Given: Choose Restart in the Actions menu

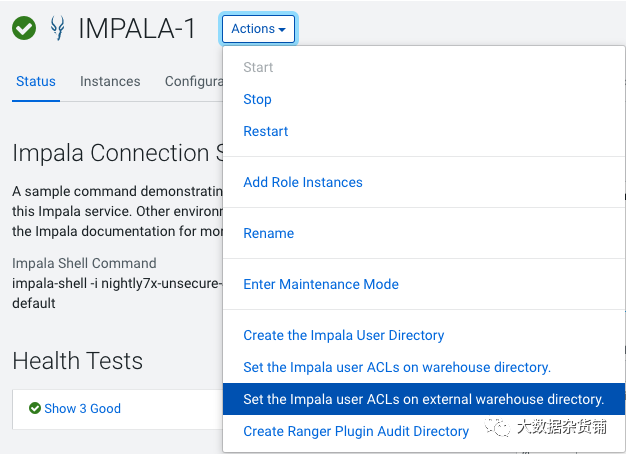Looking at the screenshot, I should tap(265, 131).
